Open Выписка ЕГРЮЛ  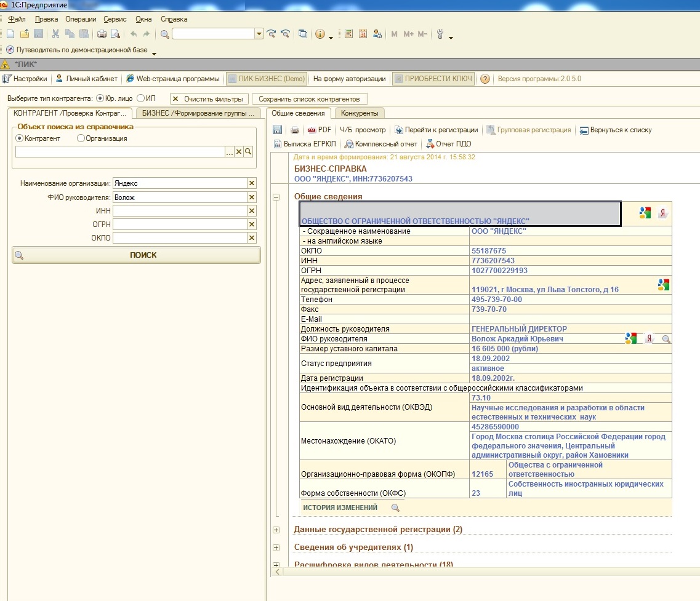pyautogui.click(x=305, y=144)
